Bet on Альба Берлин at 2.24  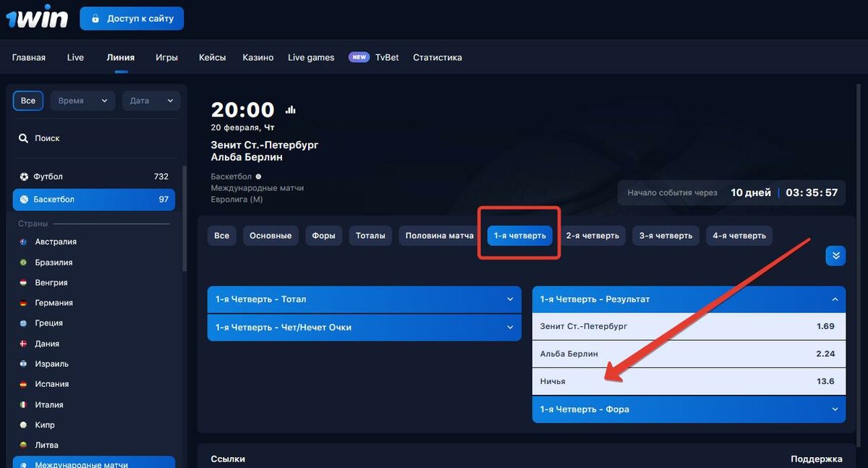click(x=689, y=354)
